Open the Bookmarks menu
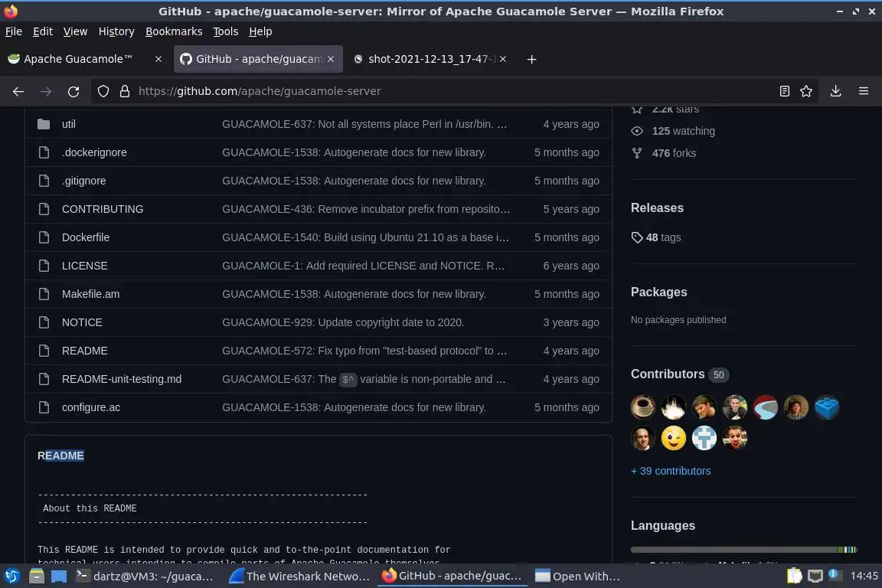Viewport: 882px width, 588px height. (174, 31)
